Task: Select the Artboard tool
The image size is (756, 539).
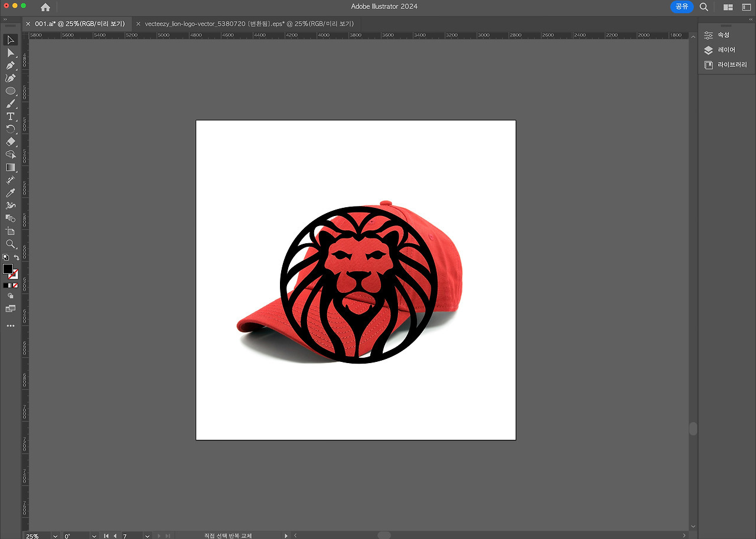Action: coord(10,231)
